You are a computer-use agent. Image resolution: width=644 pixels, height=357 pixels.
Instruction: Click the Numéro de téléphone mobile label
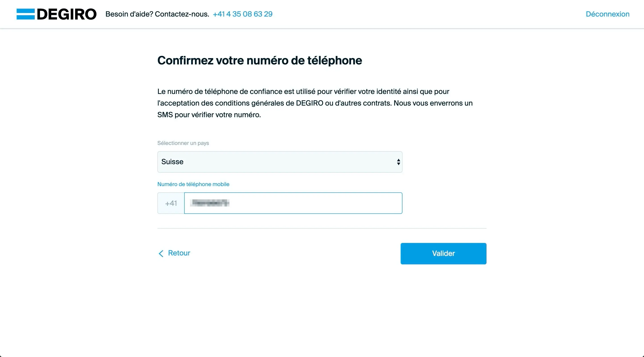[x=193, y=184]
